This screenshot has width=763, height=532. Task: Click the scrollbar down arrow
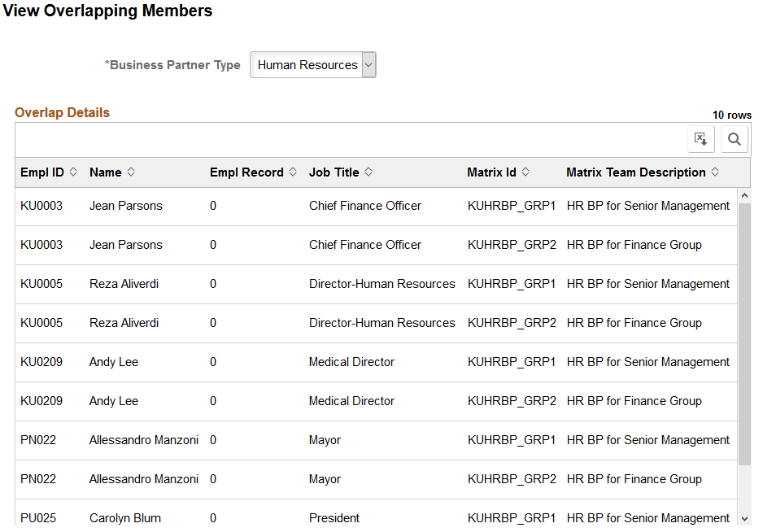(745, 519)
